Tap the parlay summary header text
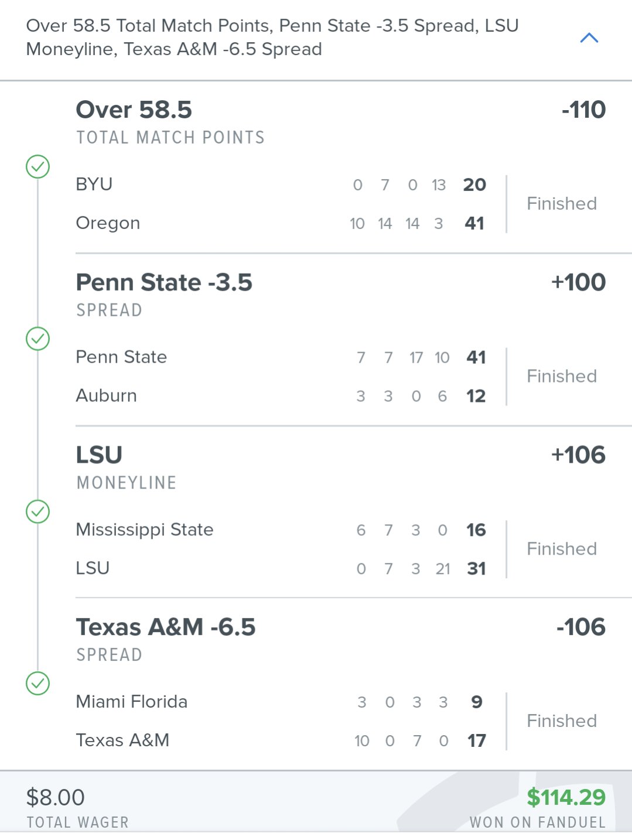 coord(272,37)
